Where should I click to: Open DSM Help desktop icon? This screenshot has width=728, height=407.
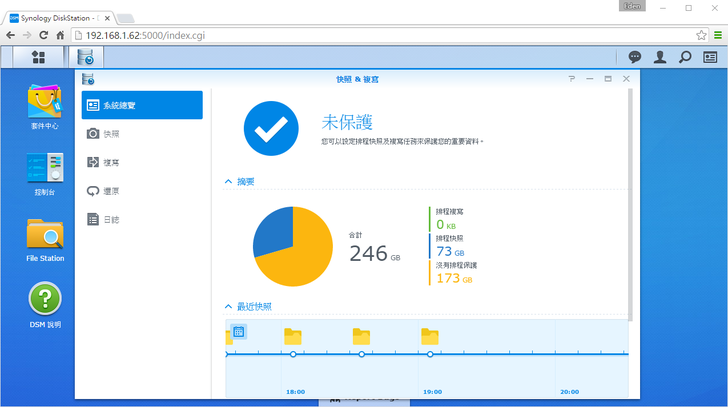click(45, 302)
